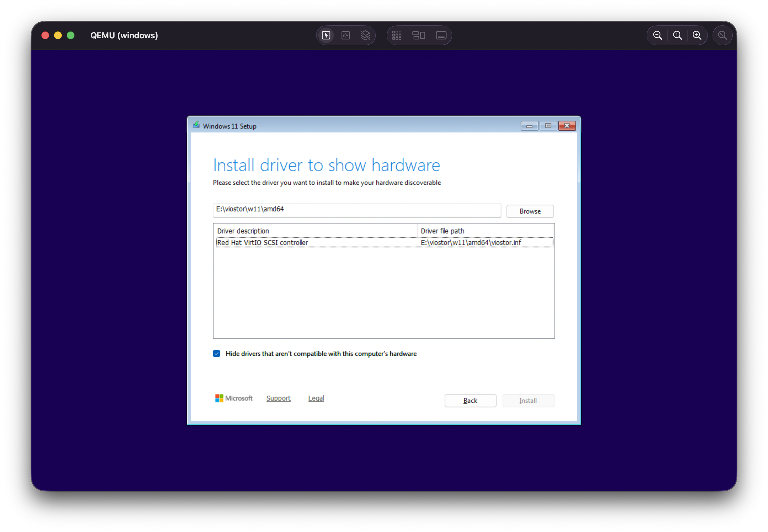768x532 pixels.
Task: Click the mouse pointer capture icon
Action: [x=326, y=35]
